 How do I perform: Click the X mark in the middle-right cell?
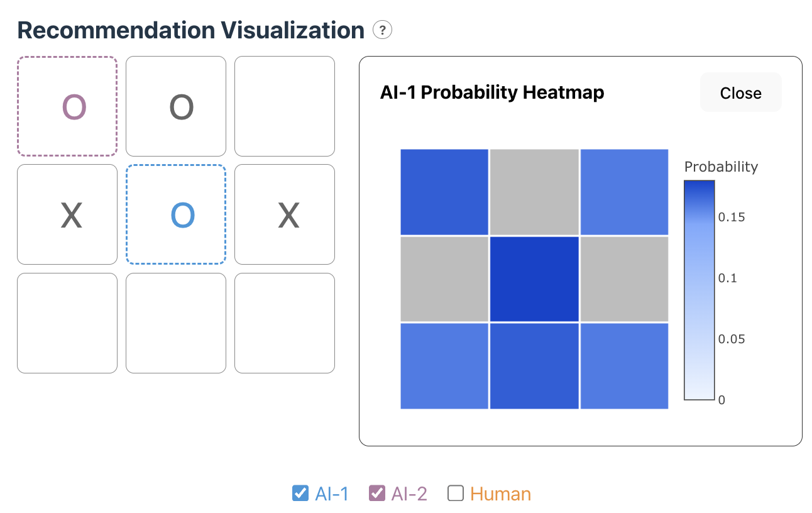pos(284,214)
